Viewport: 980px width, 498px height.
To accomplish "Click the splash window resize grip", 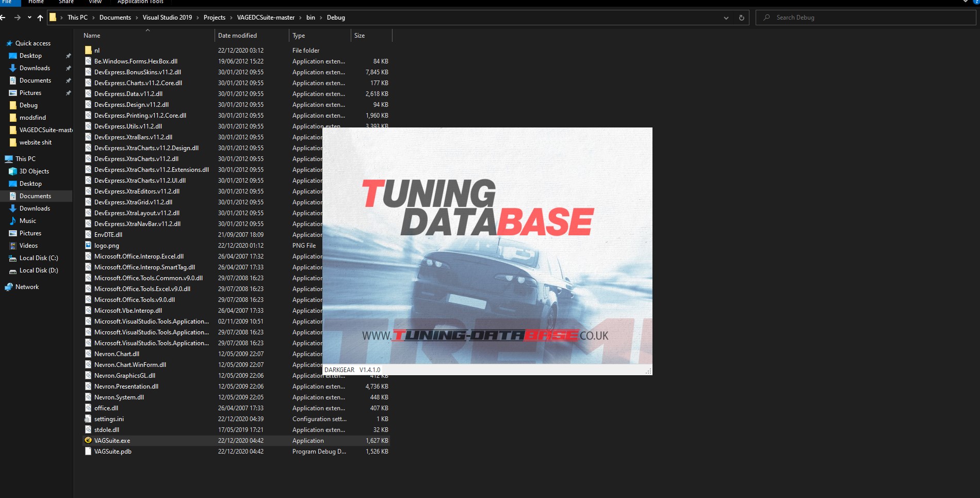I will coord(648,371).
